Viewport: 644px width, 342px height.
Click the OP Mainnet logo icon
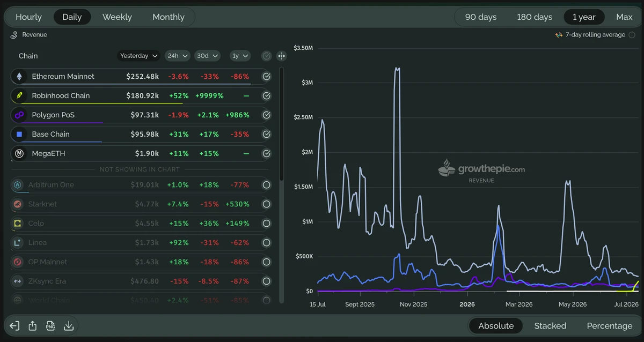pyautogui.click(x=18, y=262)
